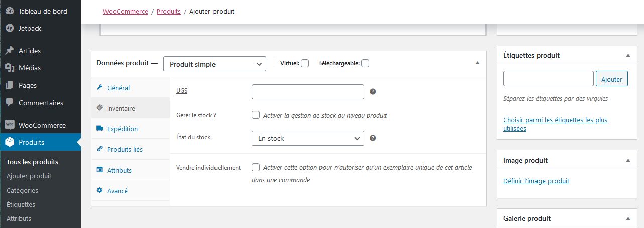Screen dimensions: 644x228
Task: Click the État du stock help icon
Action: pos(373,138)
